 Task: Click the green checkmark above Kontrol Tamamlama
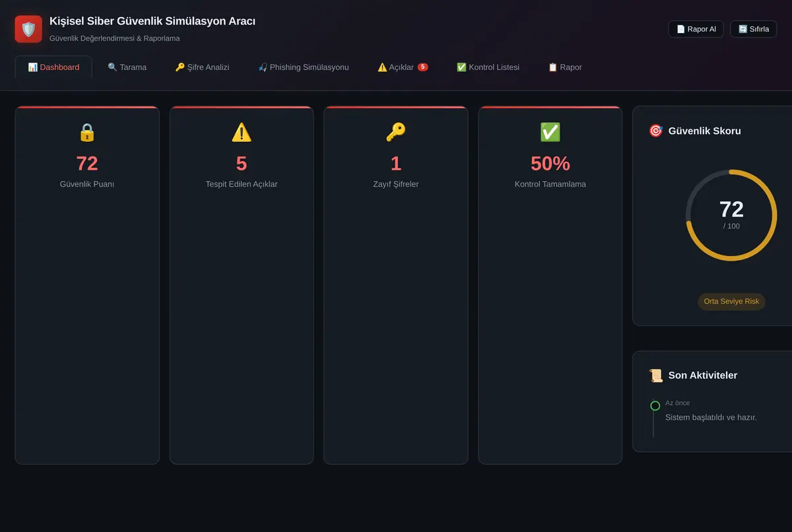point(550,132)
